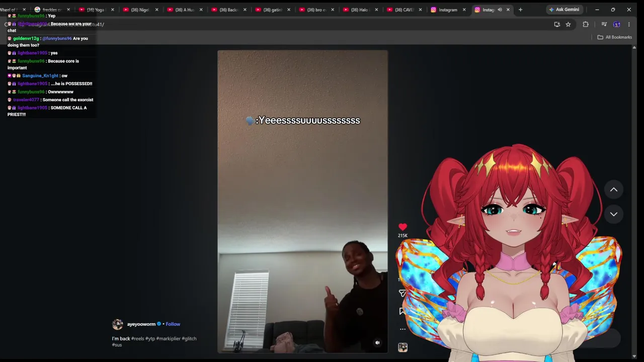Open the #markiplier hashtag
The image size is (644, 362).
tap(169, 339)
